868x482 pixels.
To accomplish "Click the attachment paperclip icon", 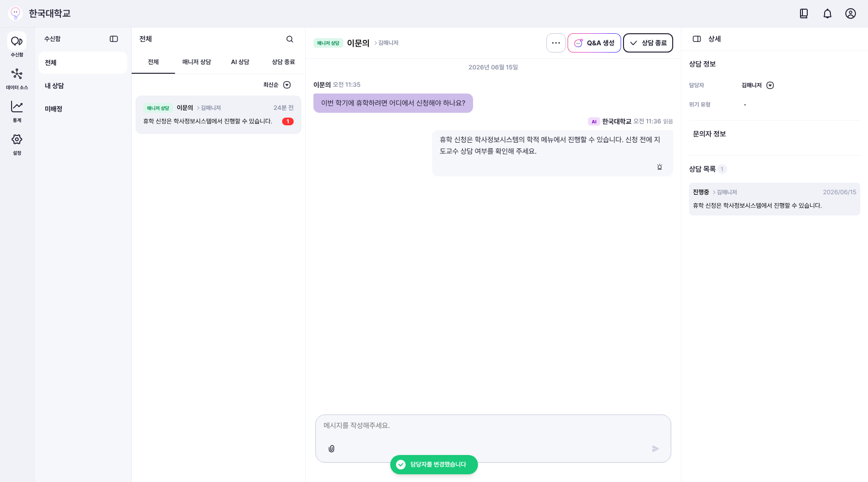I will click(x=331, y=449).
